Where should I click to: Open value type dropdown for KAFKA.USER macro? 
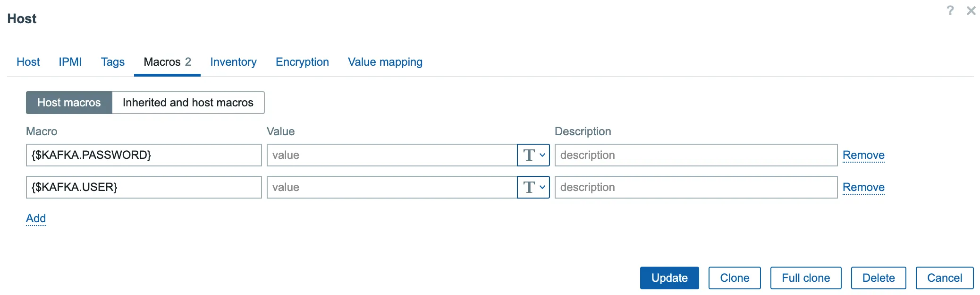(x=533, y=187)
